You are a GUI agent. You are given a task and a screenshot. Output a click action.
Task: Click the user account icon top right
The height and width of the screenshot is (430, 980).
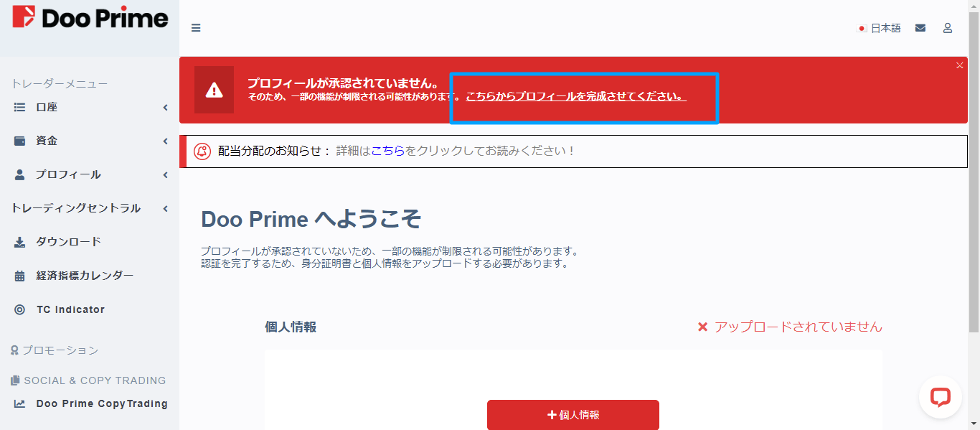(x=948, y=27)
